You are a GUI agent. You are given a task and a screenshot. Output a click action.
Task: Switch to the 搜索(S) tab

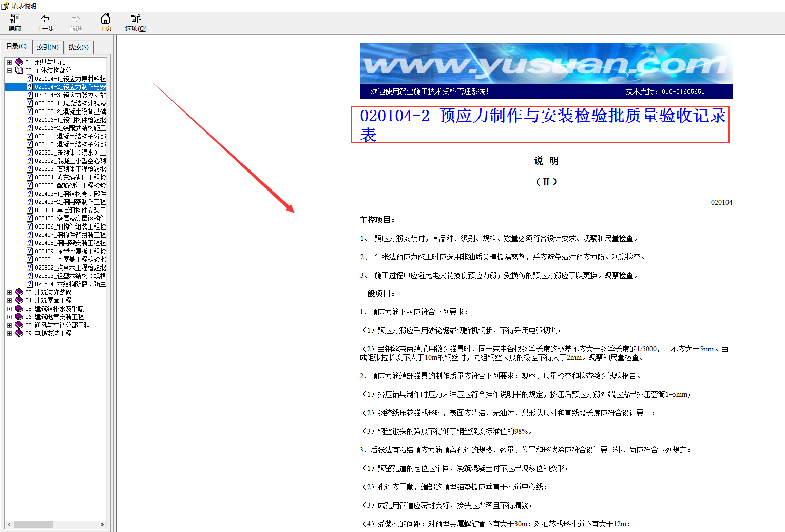79,47
